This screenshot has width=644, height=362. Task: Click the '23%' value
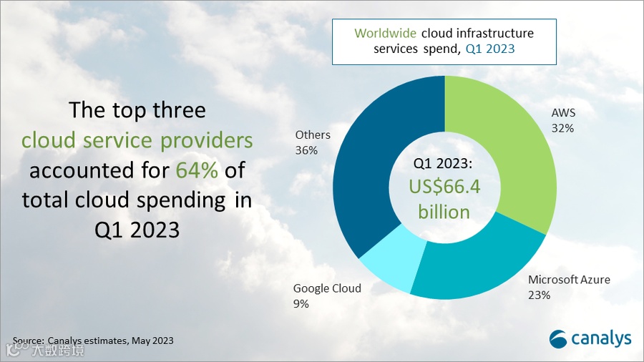click(x=539, y=295)
